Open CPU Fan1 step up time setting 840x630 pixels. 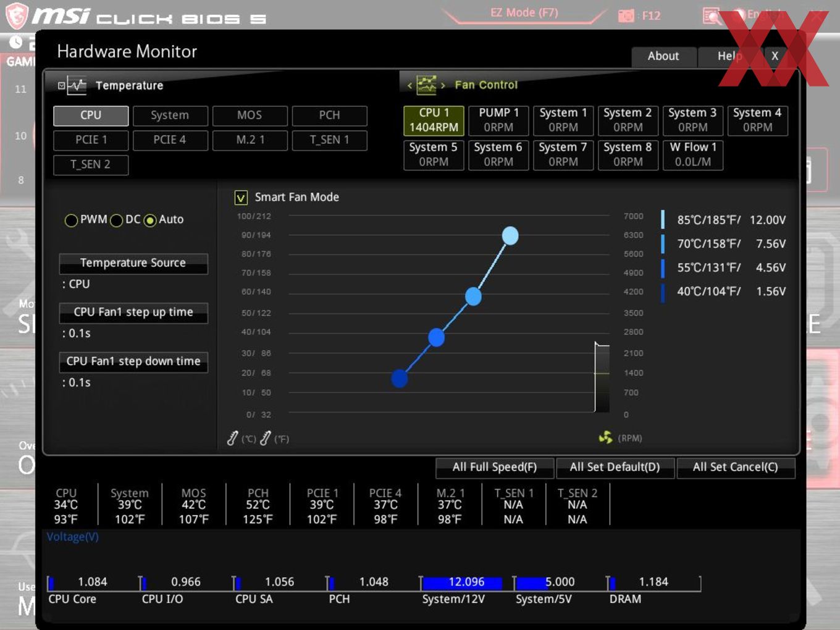pyautogui.click(x=133, y=313)
